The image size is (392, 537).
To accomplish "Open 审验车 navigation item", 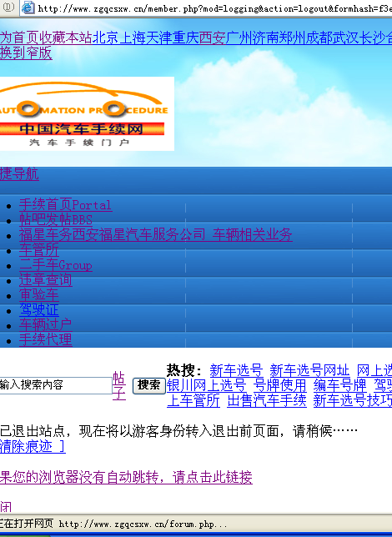I will coord(39,295).
